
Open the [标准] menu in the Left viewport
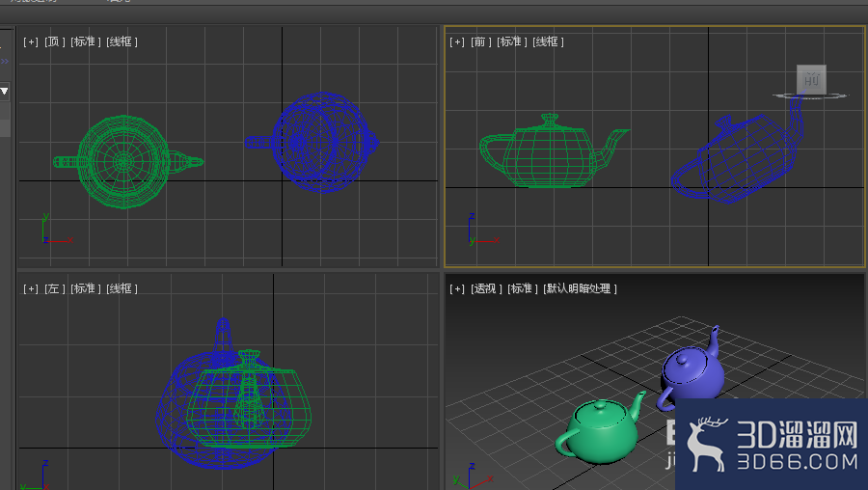[86, 288]
